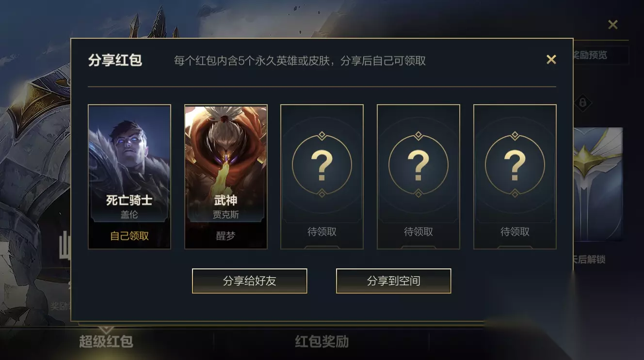Click the 分享红包 dialog title
Image resolution: width=644 pixels, height=360 pixels.
tap(115, 61)
